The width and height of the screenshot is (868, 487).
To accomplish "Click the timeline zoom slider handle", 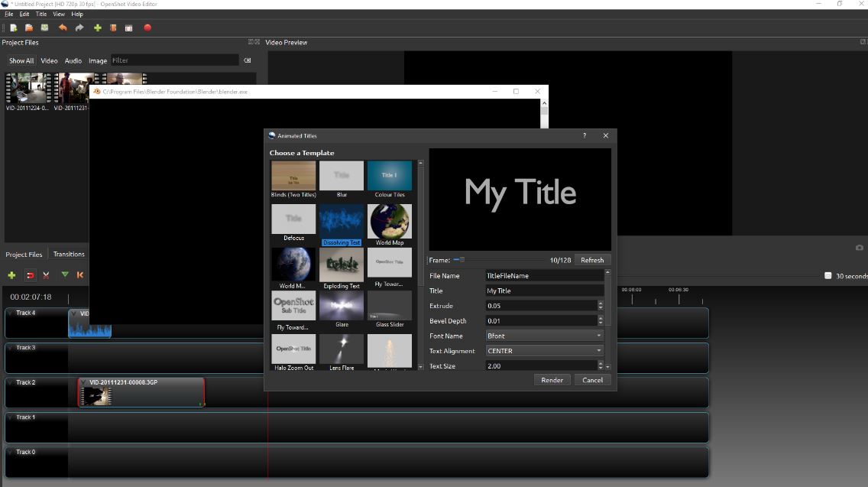I will click(828, 275).
